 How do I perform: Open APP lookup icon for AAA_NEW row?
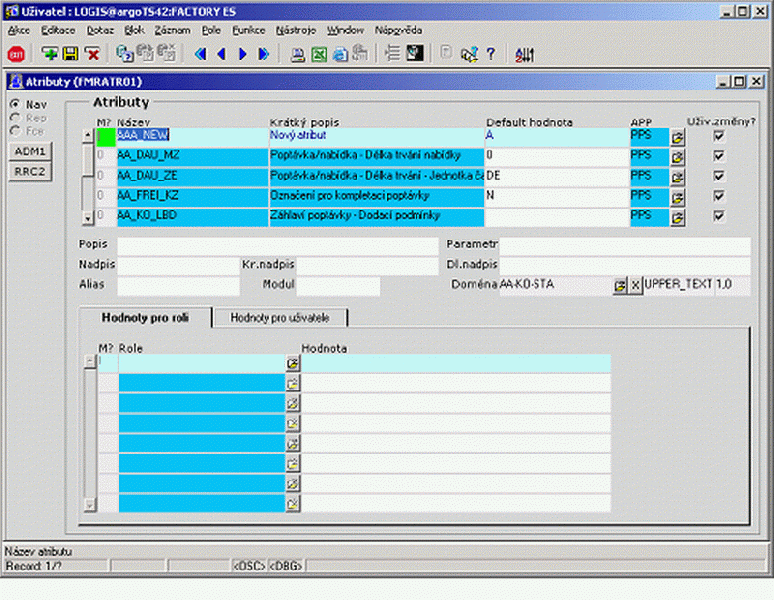pyautogui.click(x=677, y=138)
